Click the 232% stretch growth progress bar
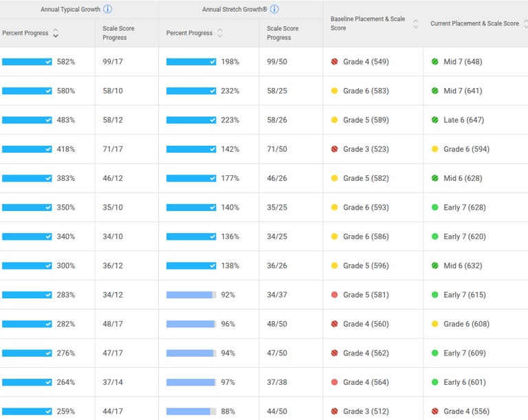This screenshot has width=528, height=420. click(x=191, y=91)
